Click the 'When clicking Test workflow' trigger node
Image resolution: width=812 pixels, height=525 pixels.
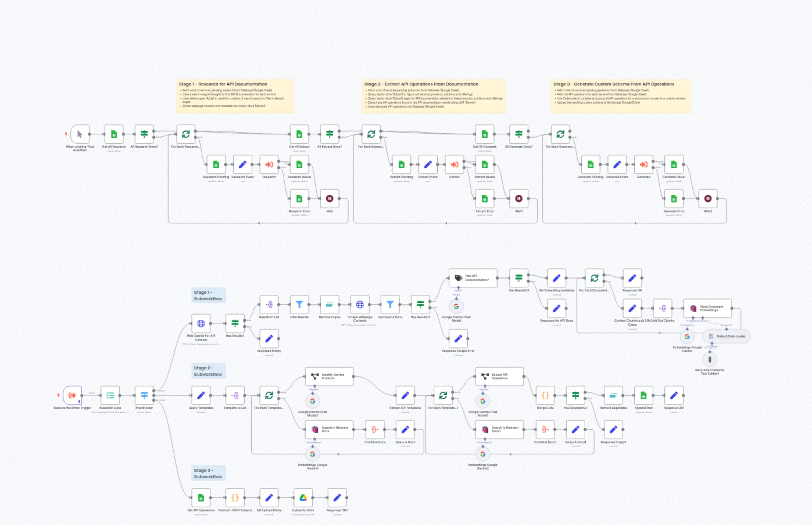click(x=80, y=134)
